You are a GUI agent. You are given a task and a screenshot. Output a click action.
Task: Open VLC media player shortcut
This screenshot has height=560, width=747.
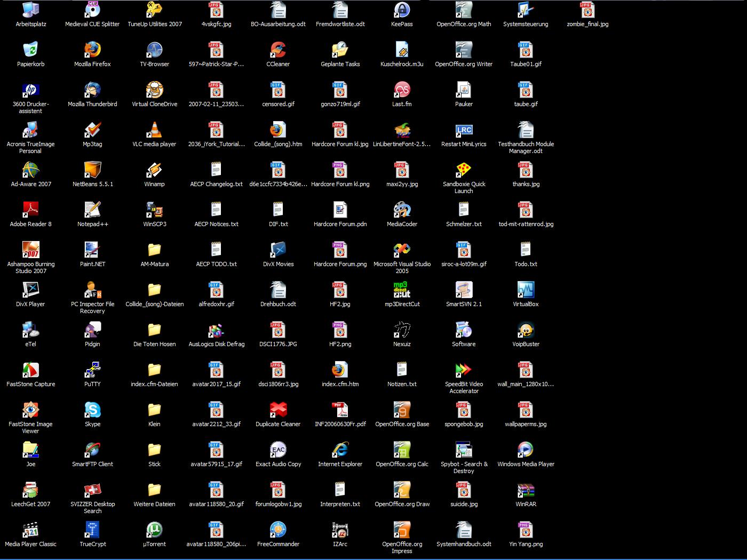click(155, 130)
